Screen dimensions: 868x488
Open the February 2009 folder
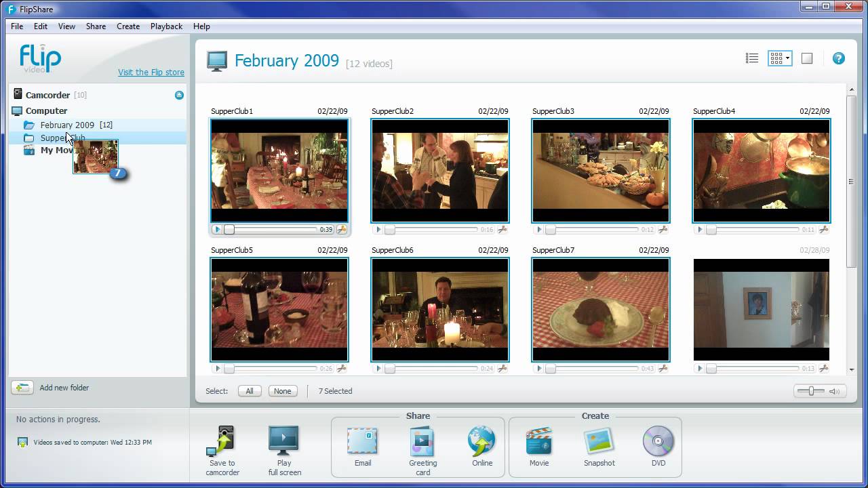click(98, 125)
